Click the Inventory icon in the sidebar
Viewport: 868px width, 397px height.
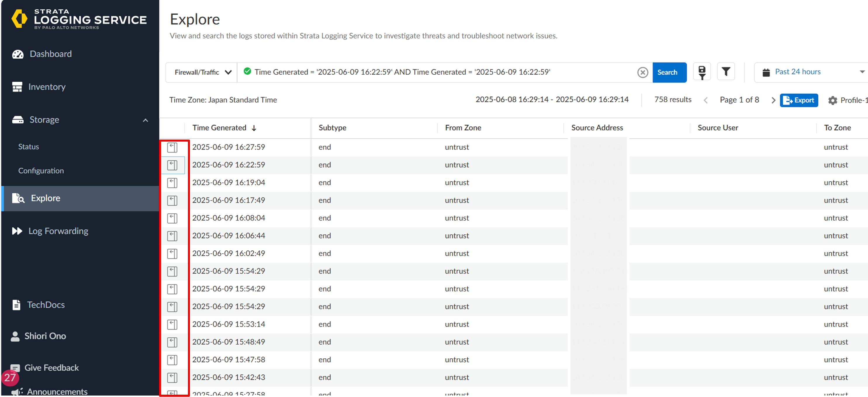(17, 87)
